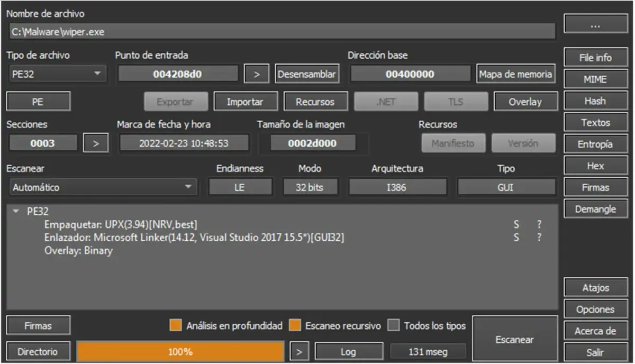Click the Arquitectura I386 value
Viewport: 635px width, 364px height.
coord(397,187)
